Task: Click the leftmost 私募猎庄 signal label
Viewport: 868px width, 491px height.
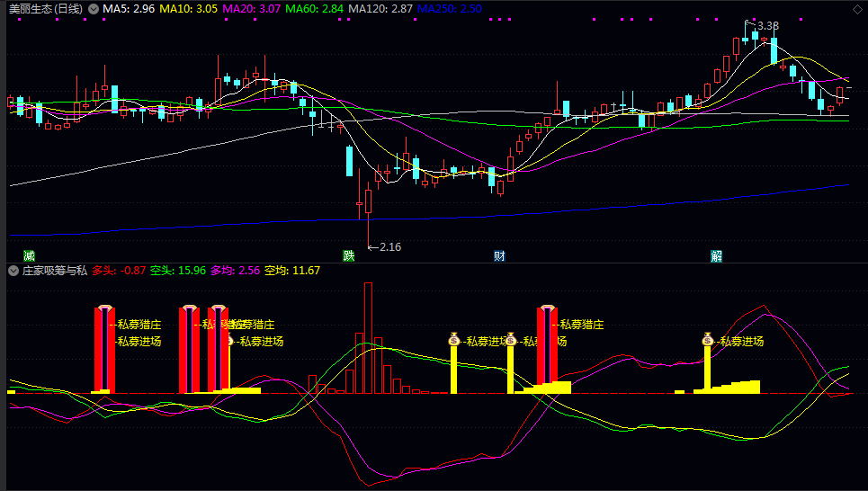Action: [x=139, y=325]
